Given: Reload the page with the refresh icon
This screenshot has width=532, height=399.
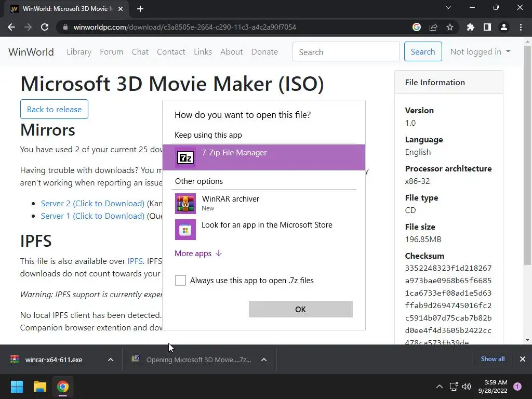Looking at the screenshot, I should coord(45,27).
